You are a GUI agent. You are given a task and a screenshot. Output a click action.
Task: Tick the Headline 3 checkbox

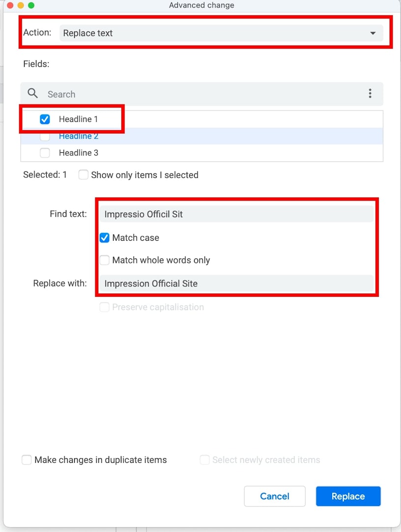point(45,153)
